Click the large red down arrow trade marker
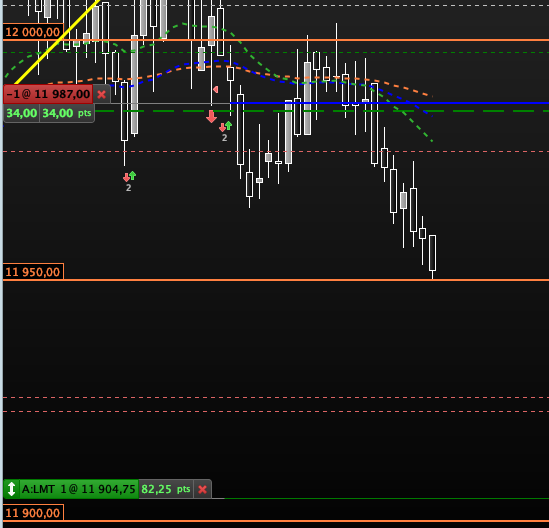 pos(211,117)
